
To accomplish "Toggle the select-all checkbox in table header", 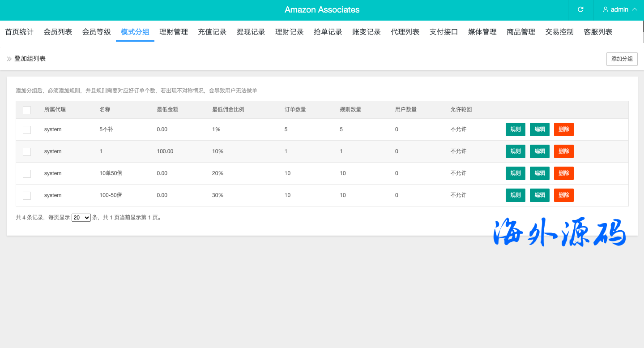I will click(27, 110).
